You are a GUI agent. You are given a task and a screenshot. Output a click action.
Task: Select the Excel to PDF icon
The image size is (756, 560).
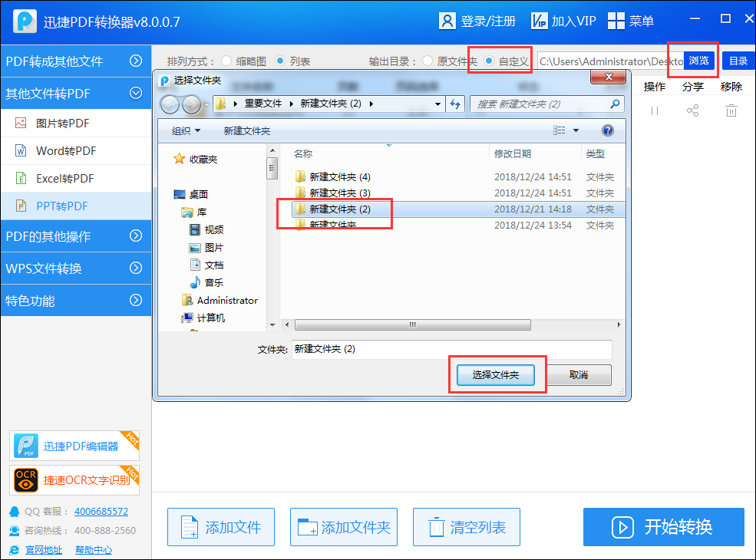pos(21,178)
